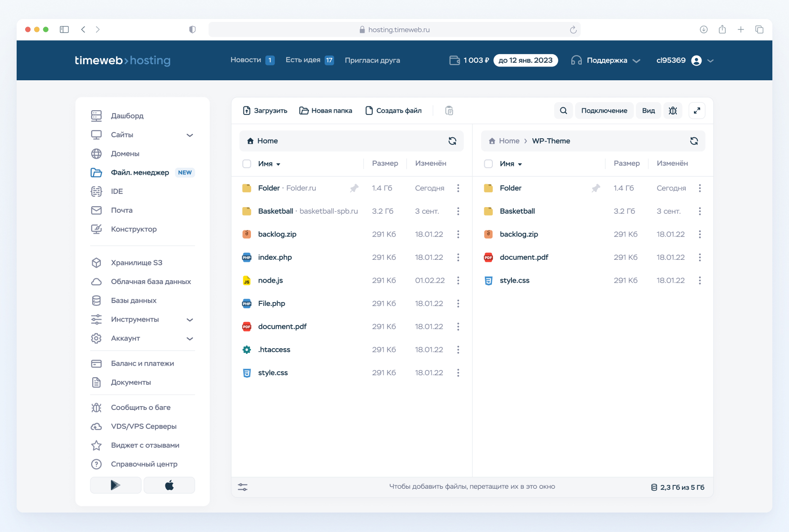This screenshot has height=532, width=789.
Task: Open more options for index.php
Action: click(458, 257)
